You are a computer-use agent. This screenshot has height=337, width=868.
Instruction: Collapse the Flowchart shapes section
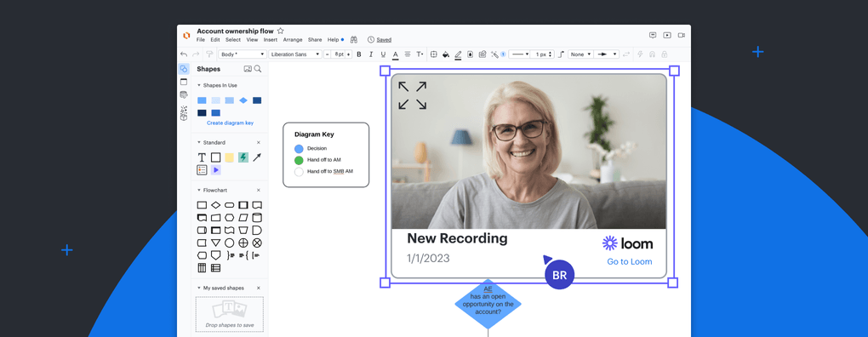pyautogui.click(x=199, y=190)
